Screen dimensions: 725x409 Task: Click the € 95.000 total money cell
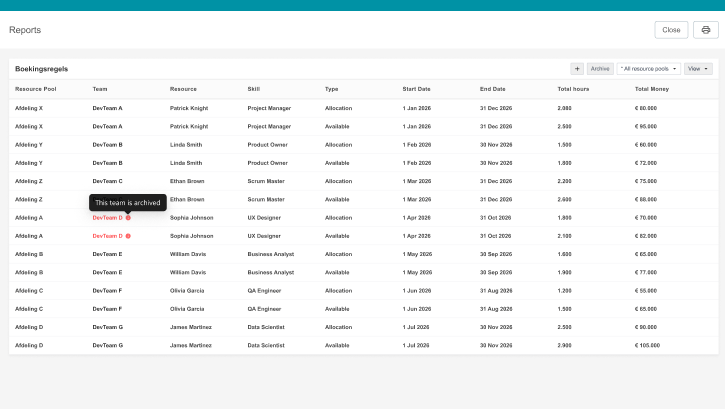(645, 126)
